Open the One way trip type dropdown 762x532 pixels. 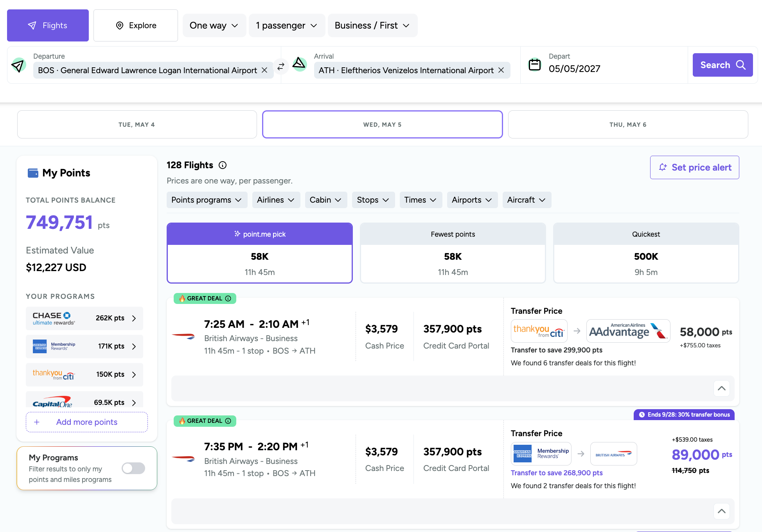point(214,25)
